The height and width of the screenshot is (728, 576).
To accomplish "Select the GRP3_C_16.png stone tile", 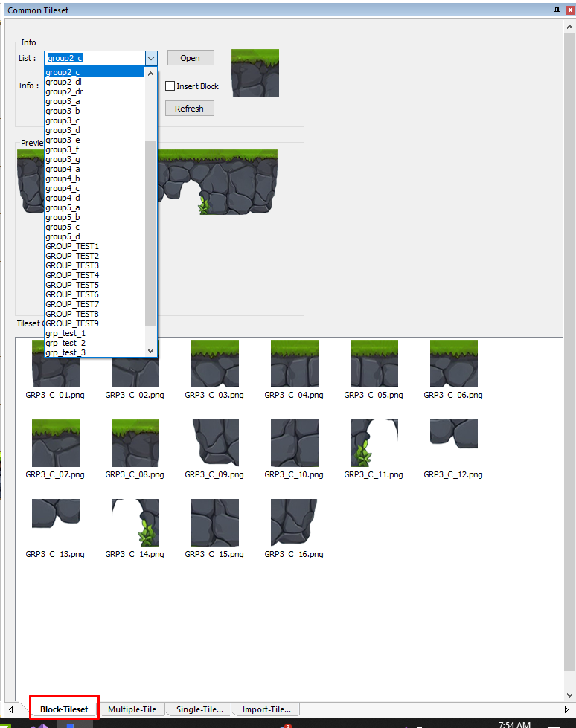I will 294,522.
